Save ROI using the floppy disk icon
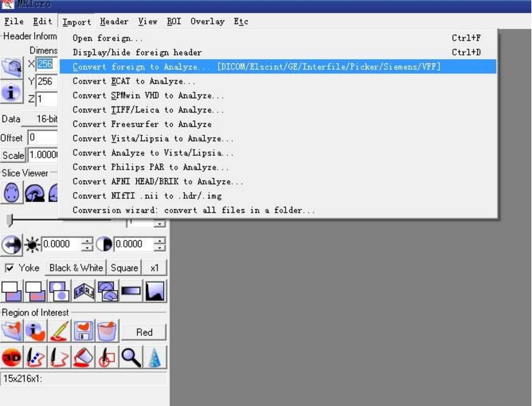 point(84,331)
